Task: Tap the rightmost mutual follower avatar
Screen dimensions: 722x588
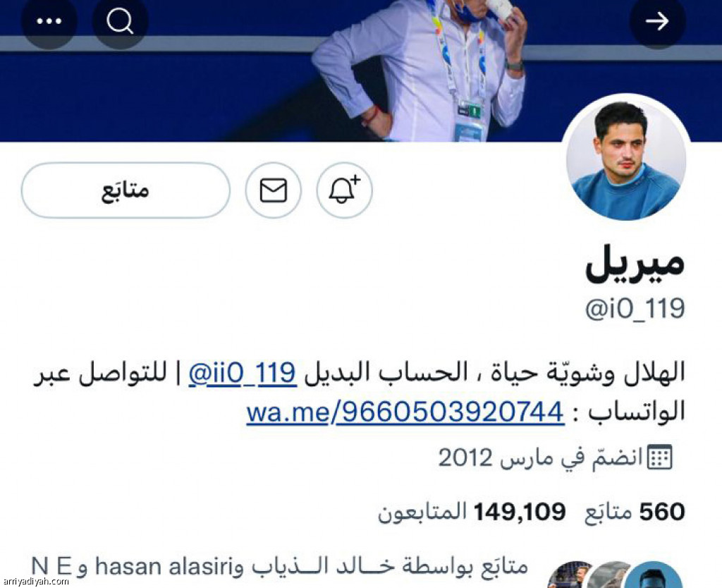Action: (654, 575)
